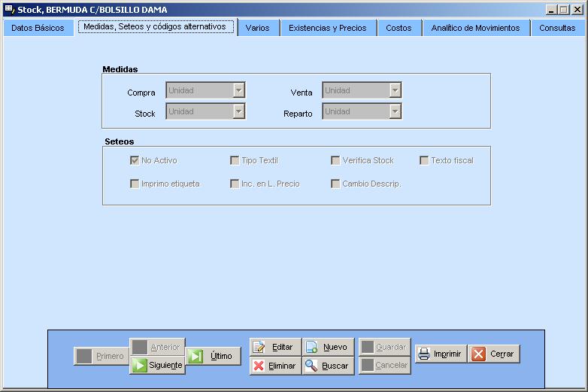Image resolution: width=588 pixels, height=392 pixels.
Task: Click the Cerrar icon to close form
Action: click(x=479, y=354)
